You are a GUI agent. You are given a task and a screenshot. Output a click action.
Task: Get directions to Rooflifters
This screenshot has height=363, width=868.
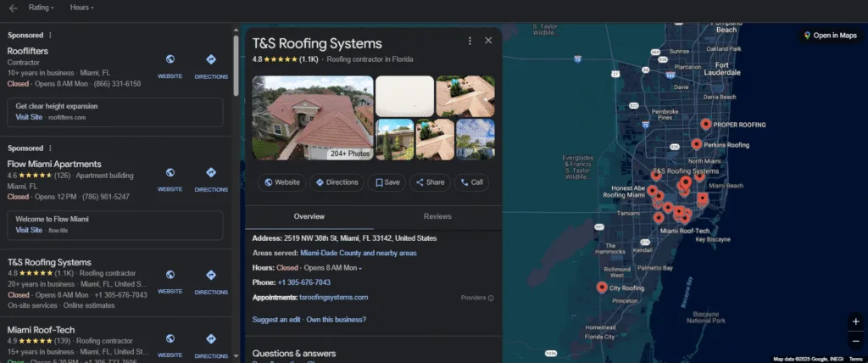point(211,59)
